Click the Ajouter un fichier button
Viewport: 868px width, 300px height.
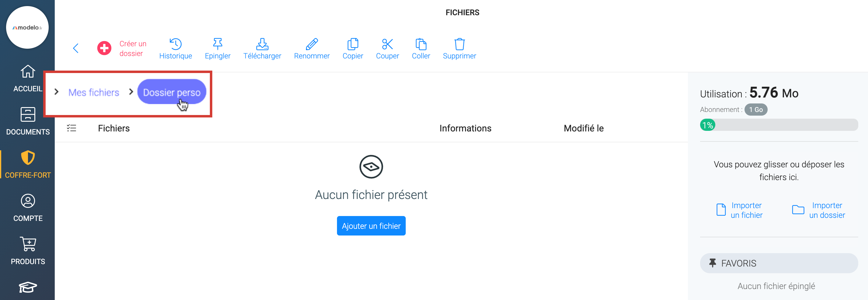tap(371, 226)
